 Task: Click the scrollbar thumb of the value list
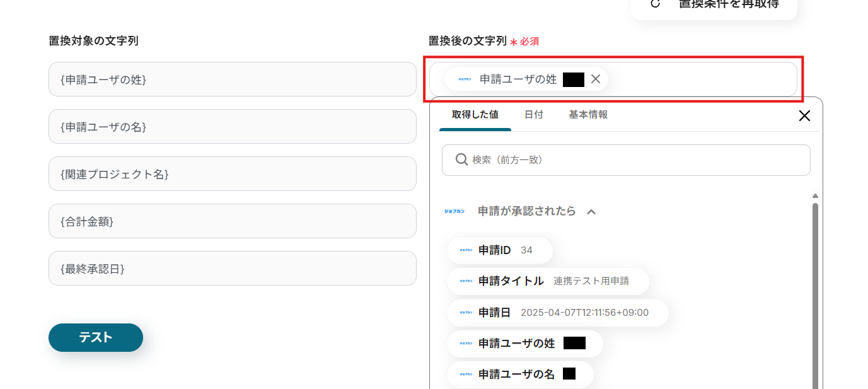coord(815,295)
